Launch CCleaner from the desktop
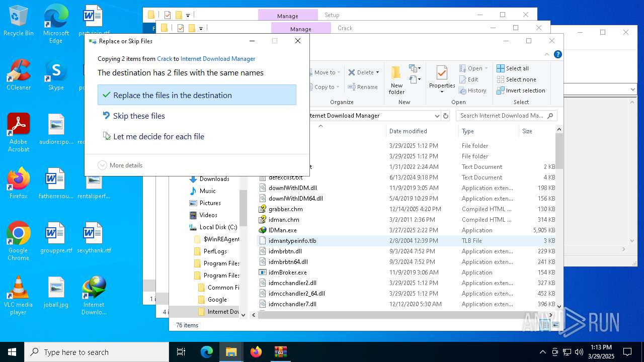Image resolution: width=644 pixels, height=362 pixels. pos(18,75)
